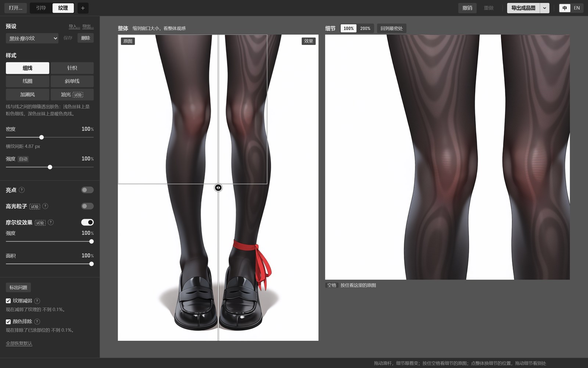Click the 摩尔纹效果 强度 slider handle
The width and height of the screenshot is (588, 368).
click(92, 241)
